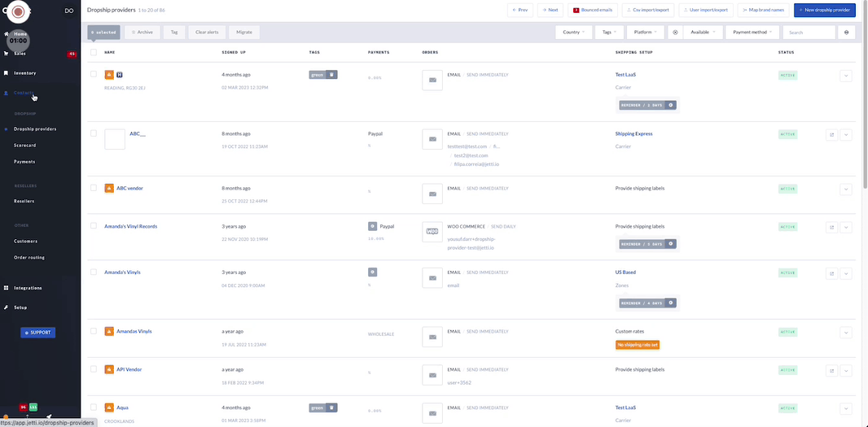This screenshot has height=427, width=868.
Task: Open external link icon for API Vendor
Action: point(831,371)
